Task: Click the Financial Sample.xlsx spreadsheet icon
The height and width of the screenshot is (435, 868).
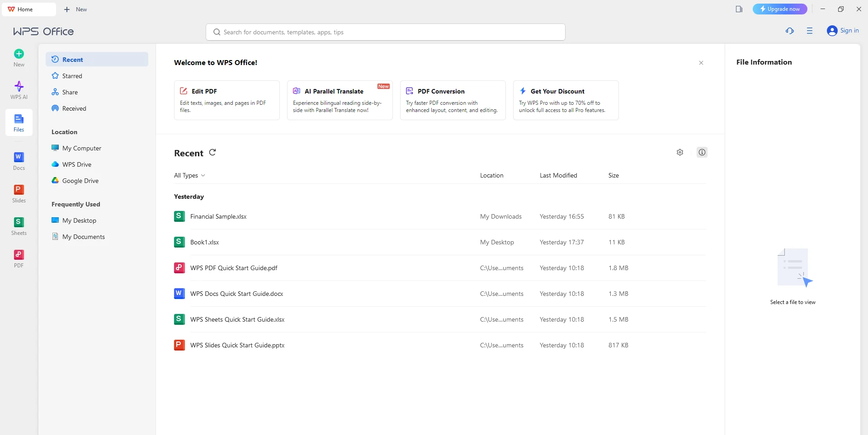Action: pyautogui.click(x=179, y=216)
